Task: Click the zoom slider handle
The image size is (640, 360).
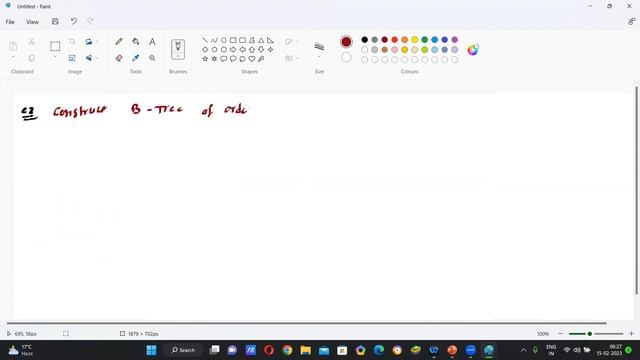Action: coord(589,334)
